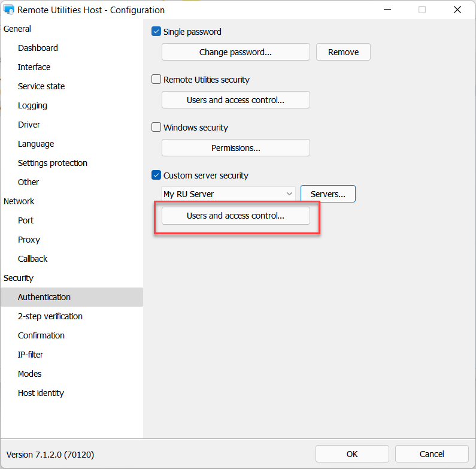Cancel the configuration dialog
Image resolution: width=476 pixels, height=469 pixels.
431,454
